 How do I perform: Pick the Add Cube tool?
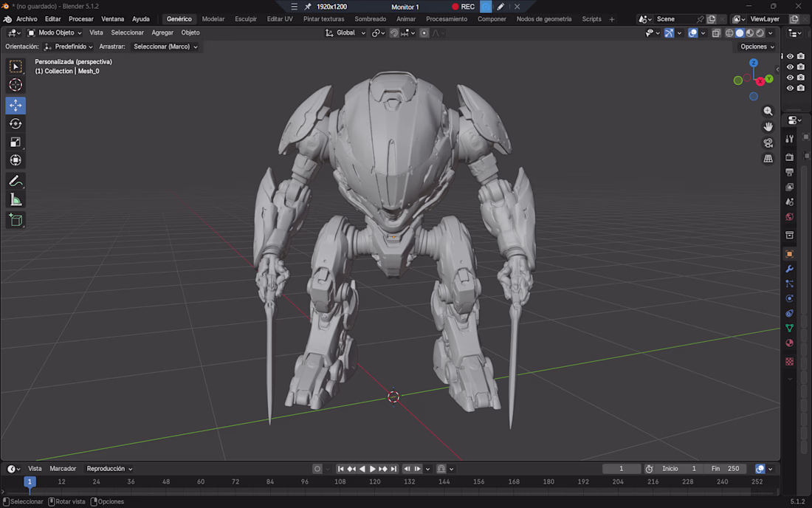coord(16,220)
